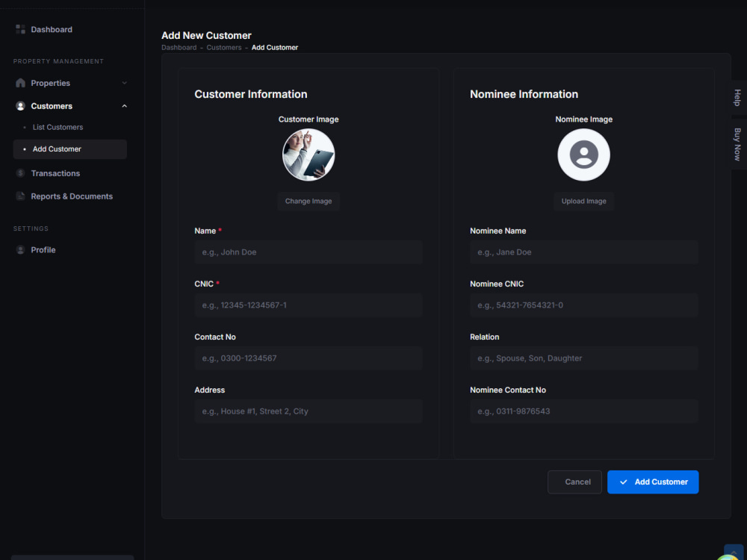Click the SETTINGS section label
747x560 pixels.
pyautogui.click(x=31, y=228)
